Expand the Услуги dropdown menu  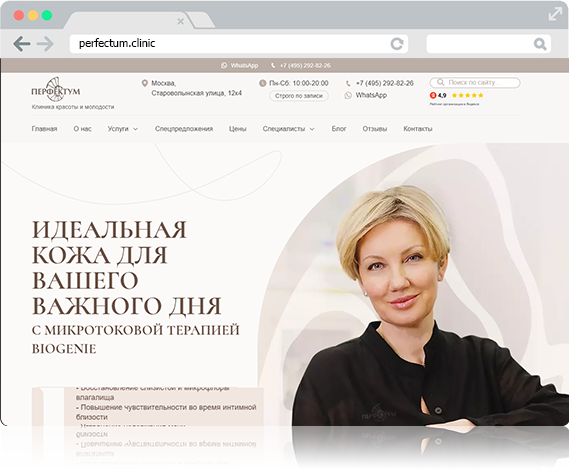tap(123, 129)
